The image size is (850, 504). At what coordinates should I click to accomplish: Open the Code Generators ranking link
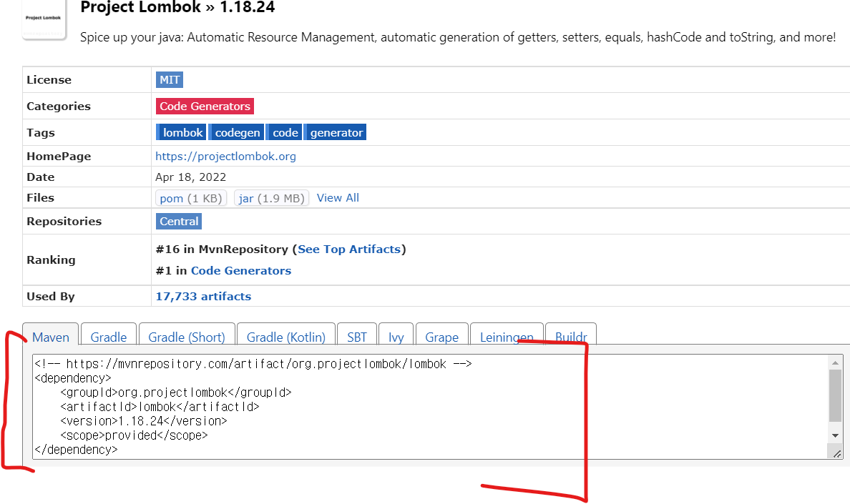241,271
